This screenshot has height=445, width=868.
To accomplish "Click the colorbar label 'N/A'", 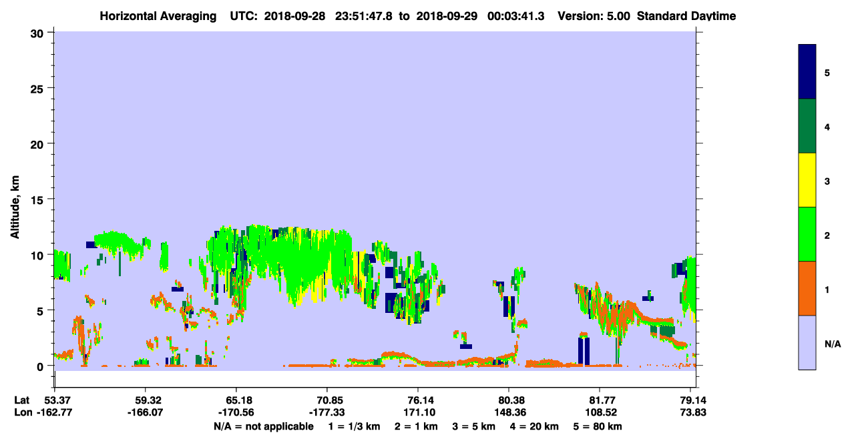I will click(833, 344).
